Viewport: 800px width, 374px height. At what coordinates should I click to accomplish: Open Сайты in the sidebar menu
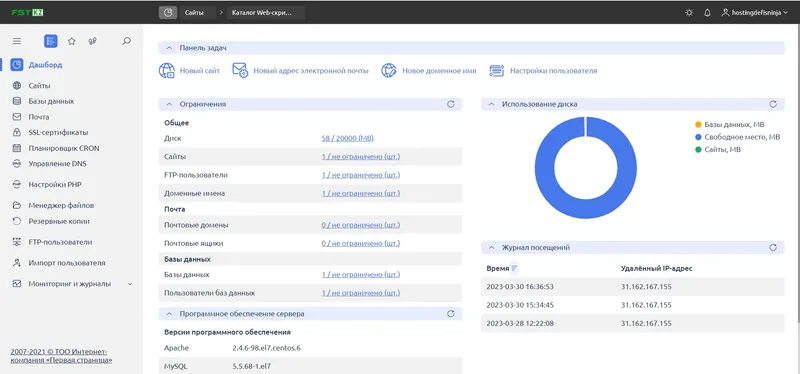[x=39, y=86]
